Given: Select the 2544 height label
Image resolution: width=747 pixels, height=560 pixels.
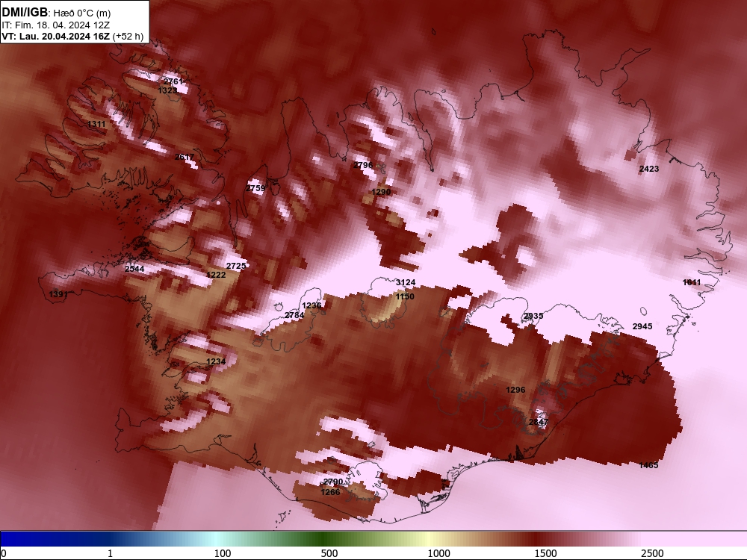Looking at the screenshot, I should 134,269.
